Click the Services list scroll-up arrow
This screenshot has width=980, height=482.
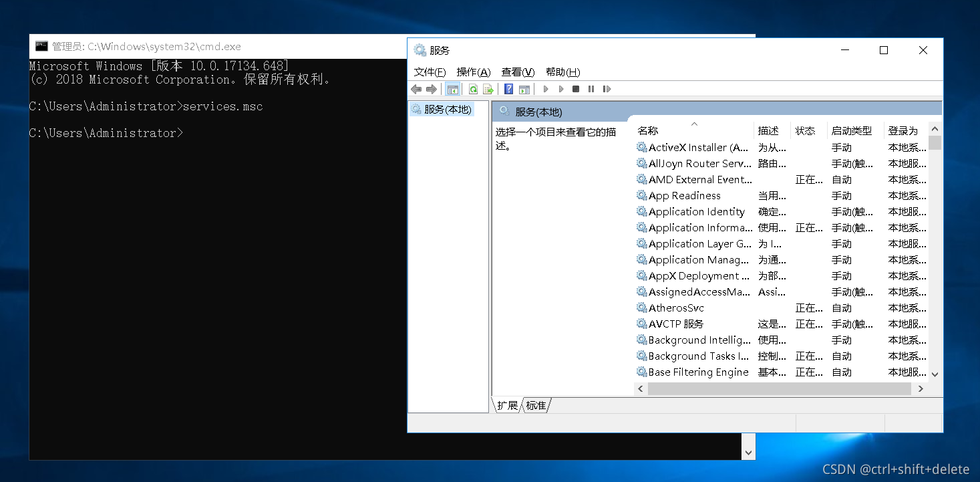(935, 129)
